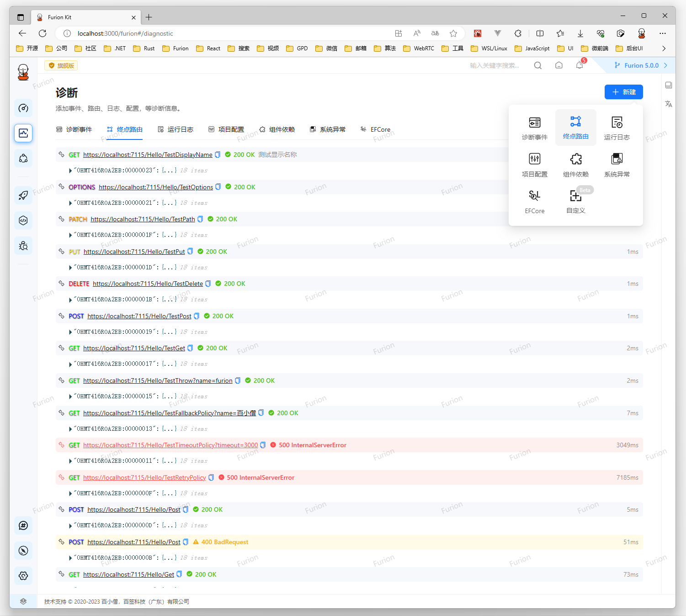Expand JSON node 0HMT416ROA2EB:00000019
Screen dimensions: 686x616
click(x=70, y=332)
